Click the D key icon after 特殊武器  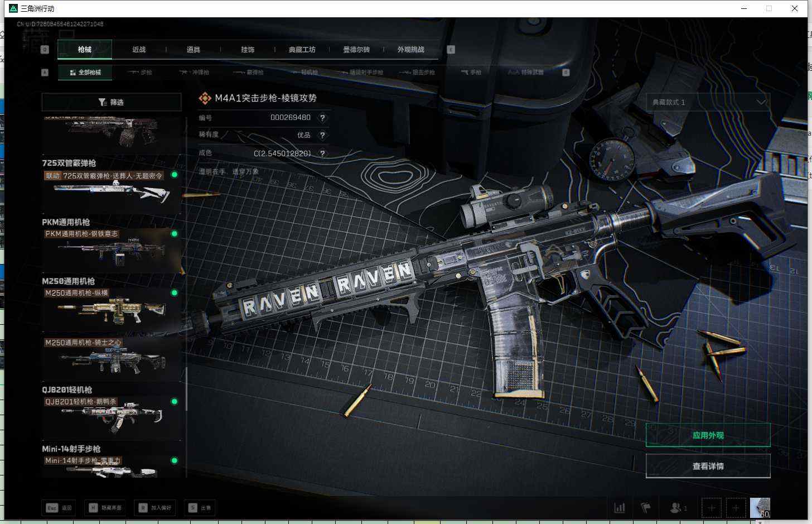[566, 73]
